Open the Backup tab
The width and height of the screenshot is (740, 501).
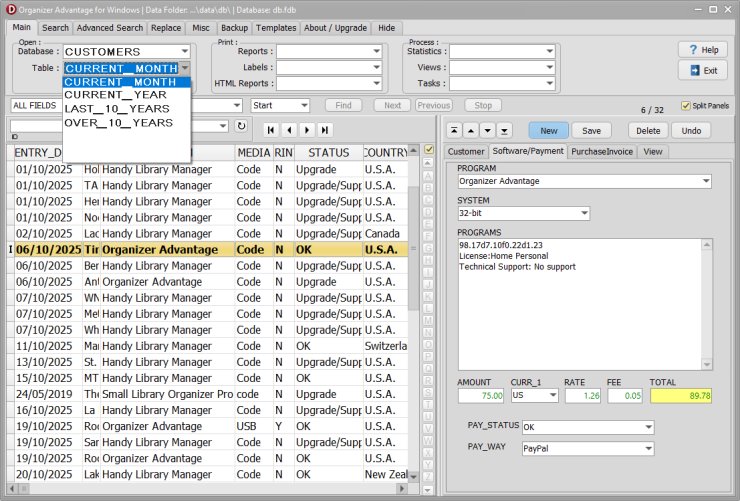click(x=234, y=28)
